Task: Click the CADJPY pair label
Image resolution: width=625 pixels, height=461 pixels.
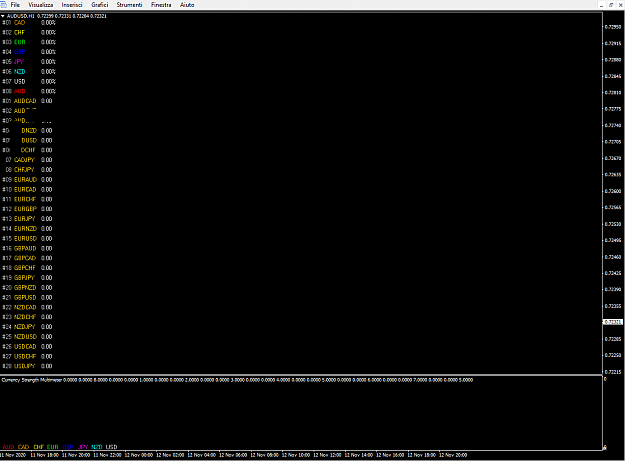Action: (24, 160)
